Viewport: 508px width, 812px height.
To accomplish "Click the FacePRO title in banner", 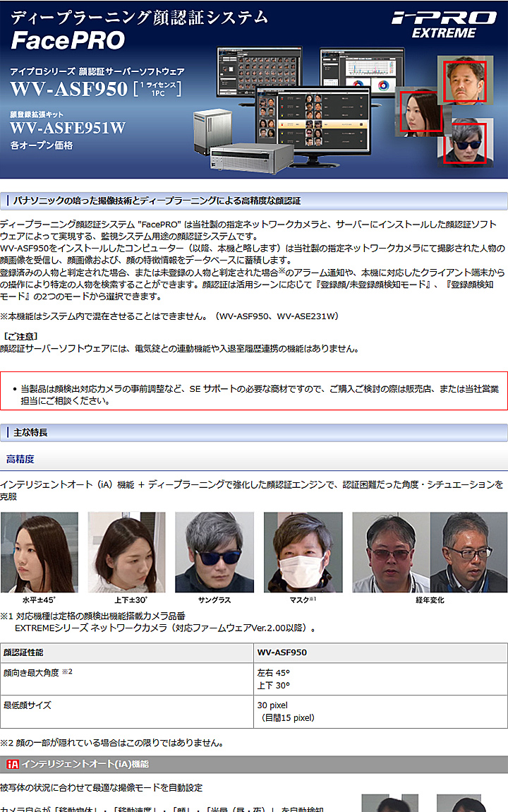I will pyautogui.click(x=68, y=40).
